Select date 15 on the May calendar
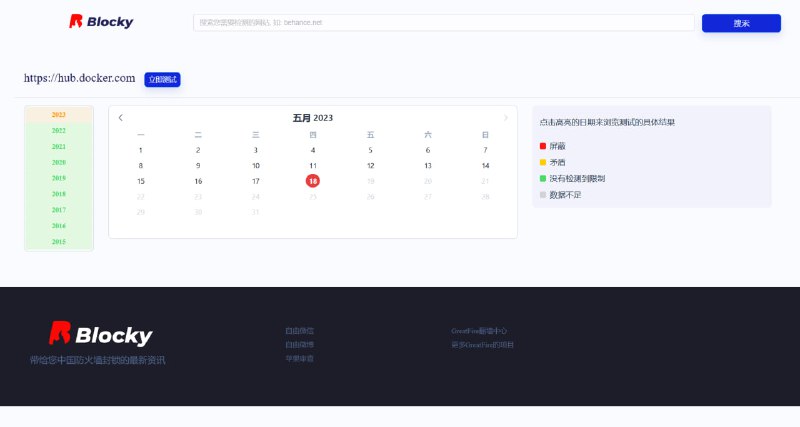Viewport: 800px width, 427px height. 141,181
